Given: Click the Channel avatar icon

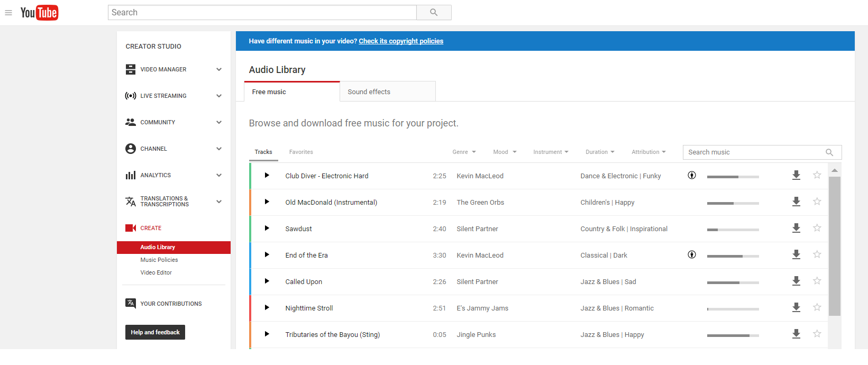Looking at the screenshot, I should 131,149.
